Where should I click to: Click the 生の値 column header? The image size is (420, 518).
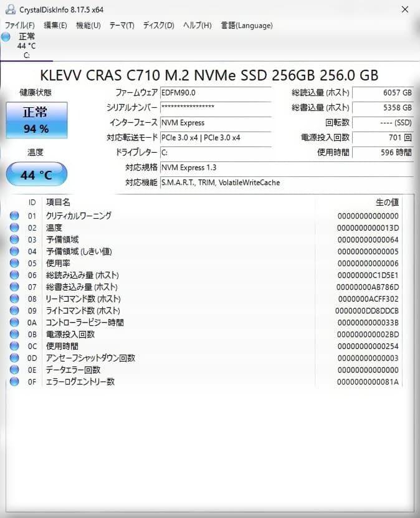point(387,202)
